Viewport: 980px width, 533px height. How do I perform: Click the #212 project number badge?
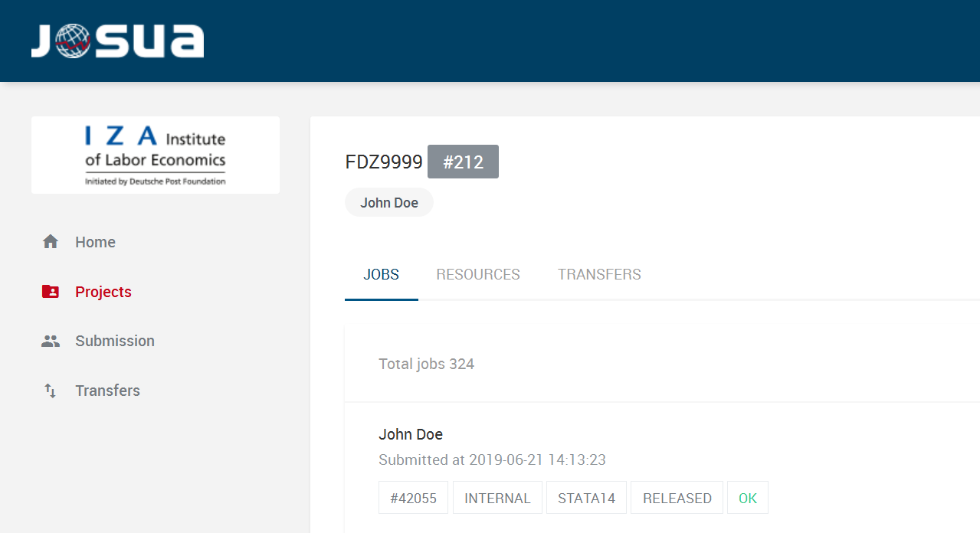(463, 162)
